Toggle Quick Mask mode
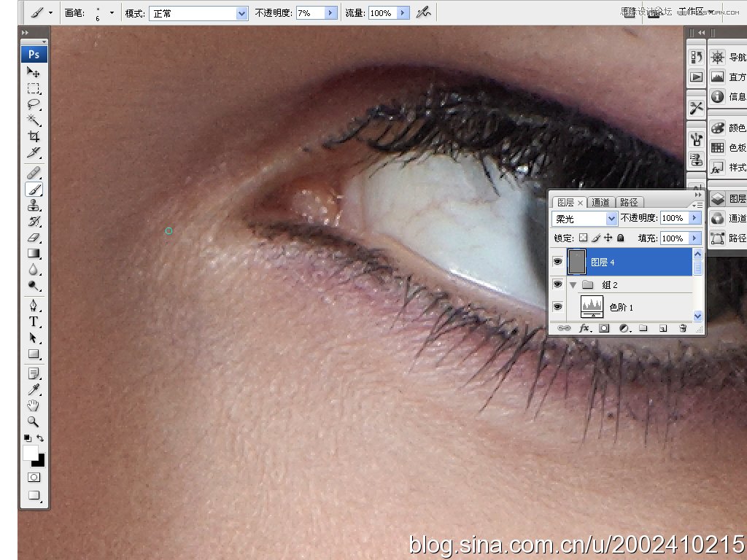Screen dimensions: 747x560 (34, 477)
